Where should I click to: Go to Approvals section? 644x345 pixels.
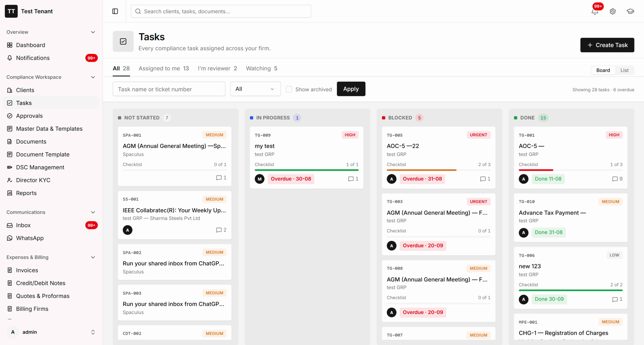click(x=51, y=116)
